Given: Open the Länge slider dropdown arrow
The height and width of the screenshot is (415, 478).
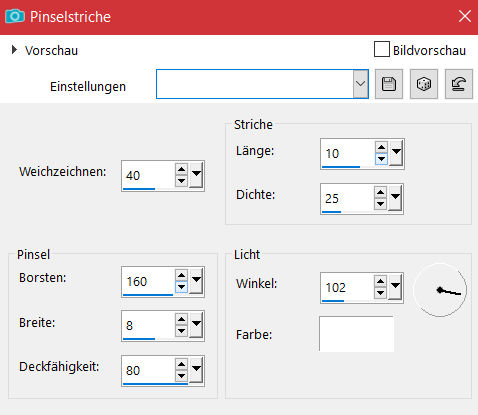Looking at the screenshot, I should tap(396, 152).
